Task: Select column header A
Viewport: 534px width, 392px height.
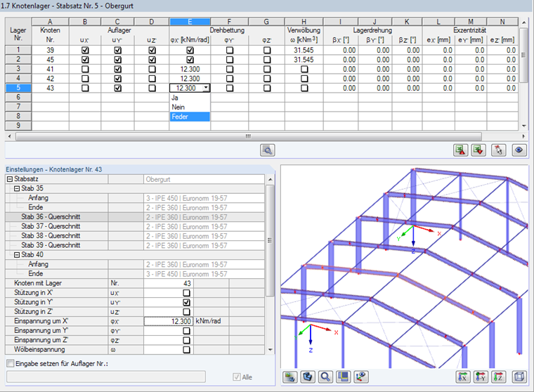Action: coord(50,22)
